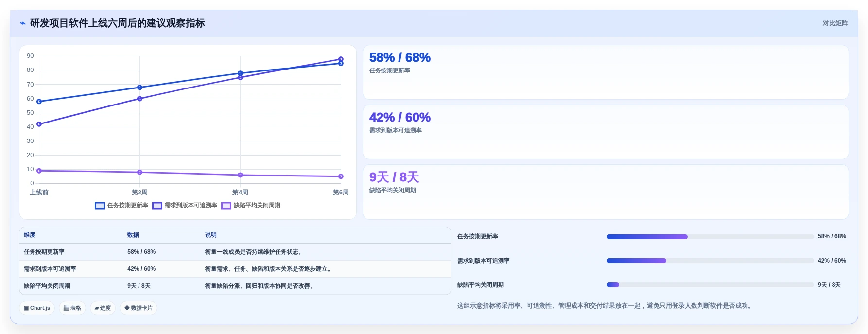Toggle 缺陷平均关闭周期 legend swatch in chart
The height and width of the screenshot is (334, 868).
226,206
